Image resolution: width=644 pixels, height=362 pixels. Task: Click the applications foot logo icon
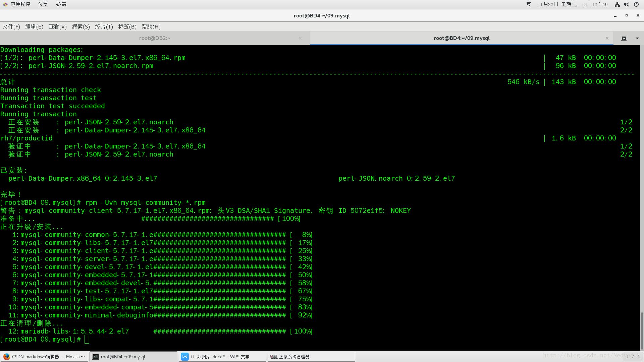pos(5,4)
